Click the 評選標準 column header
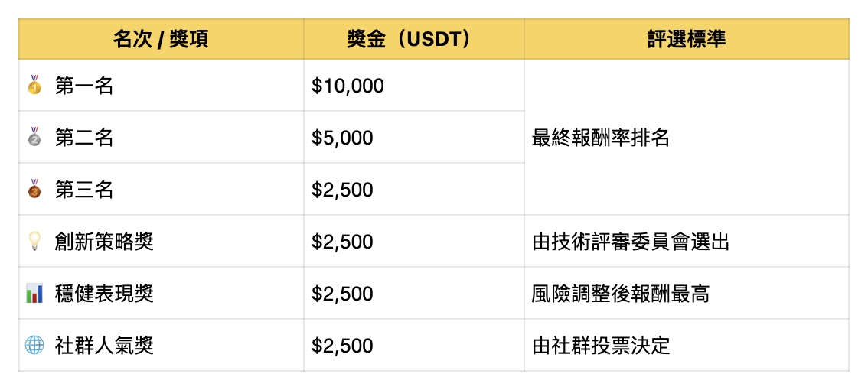 (686, 39)
